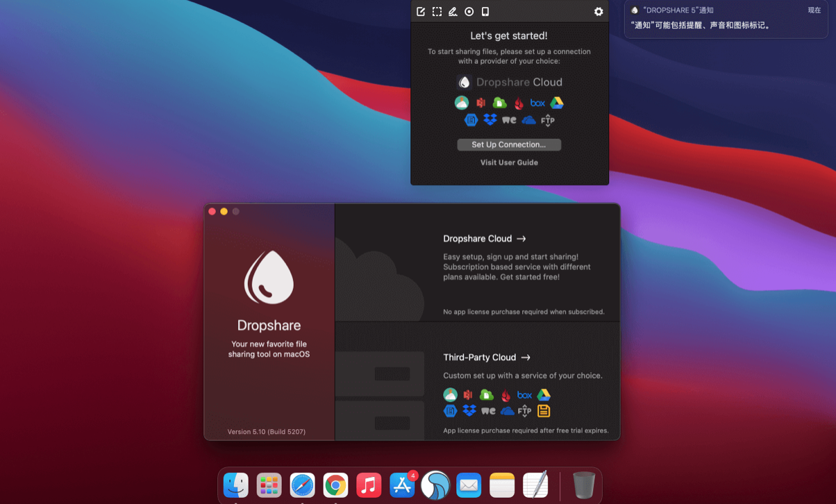Open the mobile device upload tool
Screen dimensions: 836x504
tap(486, 11)
